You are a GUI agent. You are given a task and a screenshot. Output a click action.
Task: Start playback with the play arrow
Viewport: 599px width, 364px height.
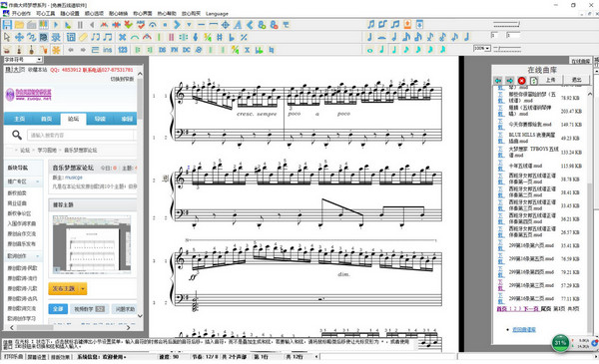[x=56, y=25]
